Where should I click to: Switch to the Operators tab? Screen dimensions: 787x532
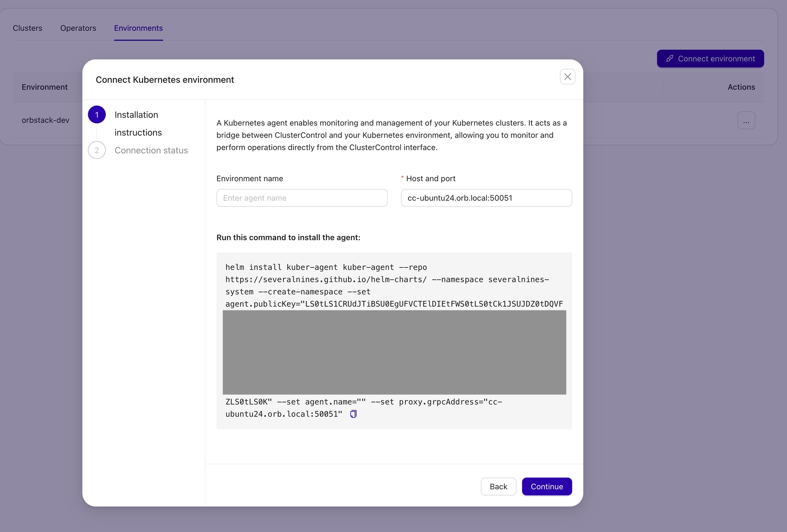pos(78,28)
